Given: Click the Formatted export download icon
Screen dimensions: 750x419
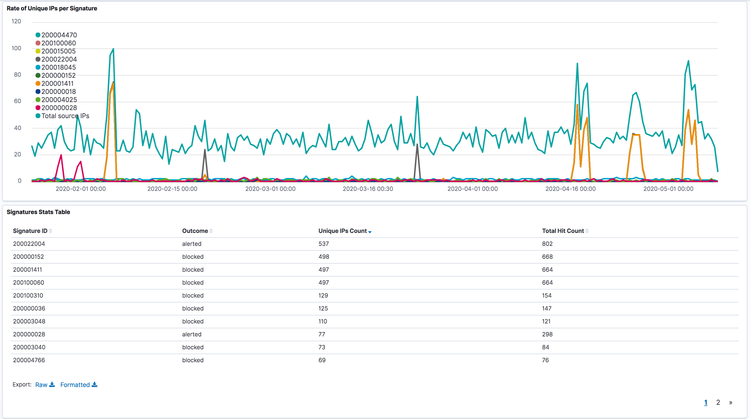Looking at the screenshot, I should coord(95,385).
